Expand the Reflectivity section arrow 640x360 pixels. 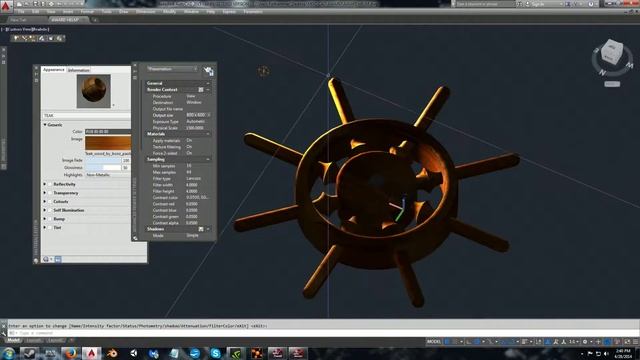[x=45, y=184]
